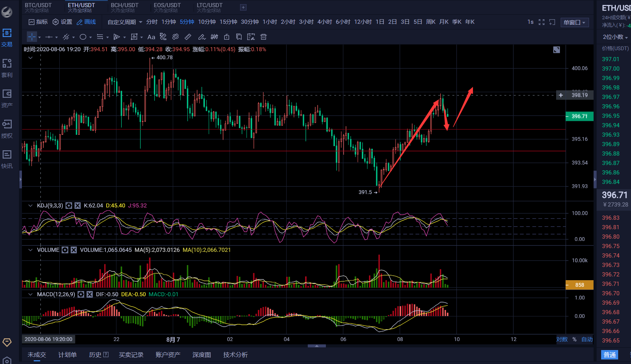Click the trash delete drawings icon

coord(264,37)
